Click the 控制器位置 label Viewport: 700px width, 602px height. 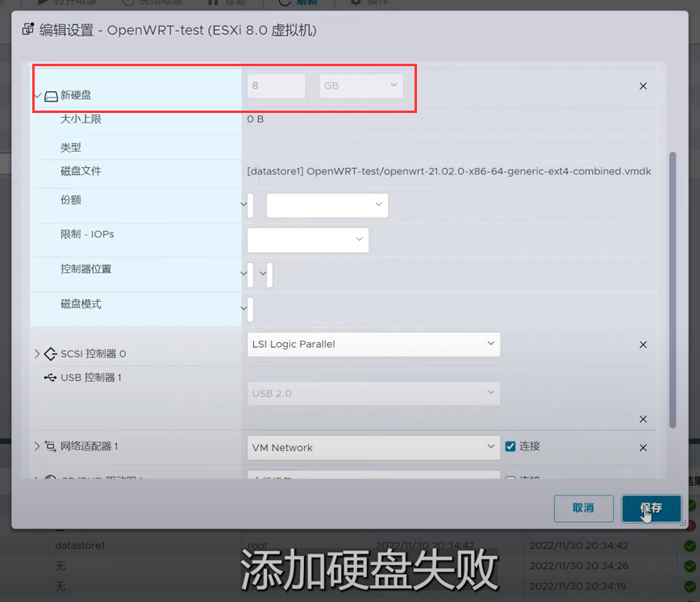[85, 270]
